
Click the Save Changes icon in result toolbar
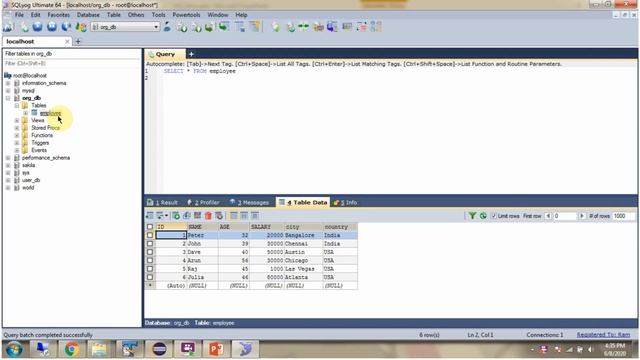coord(198,216)
